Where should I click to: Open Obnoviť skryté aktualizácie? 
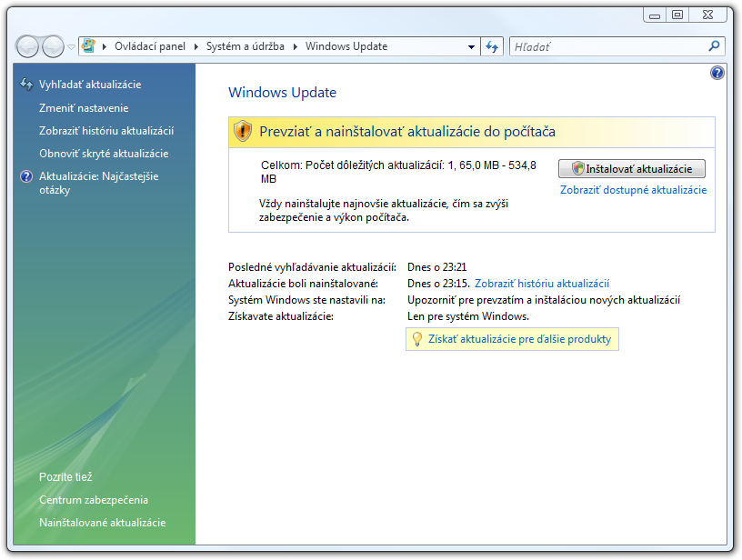104,154
